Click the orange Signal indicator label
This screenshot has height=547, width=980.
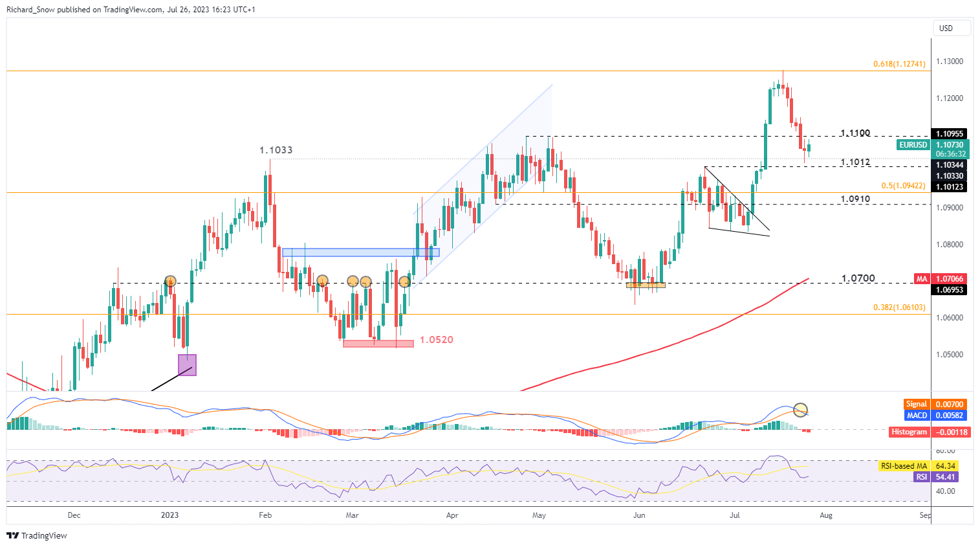[x=916, y=404]
